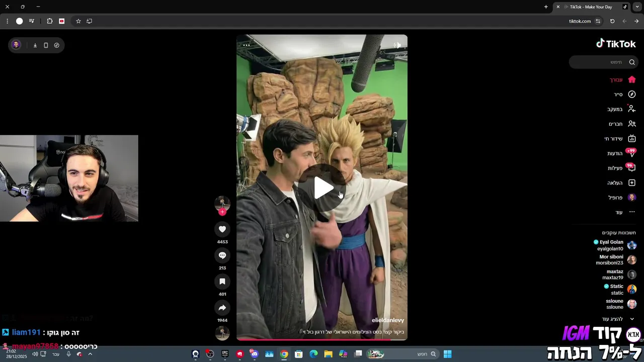Click the search magnifier icon
Image resolution: width=644 pixels, height=362 pixels.
632,62
